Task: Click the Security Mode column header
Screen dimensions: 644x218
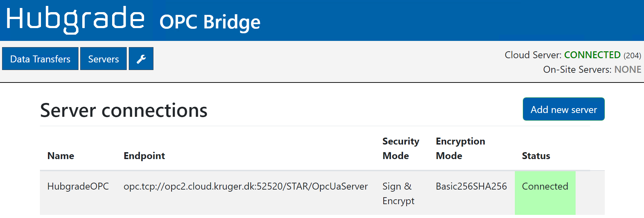Action: pos(401,149)
